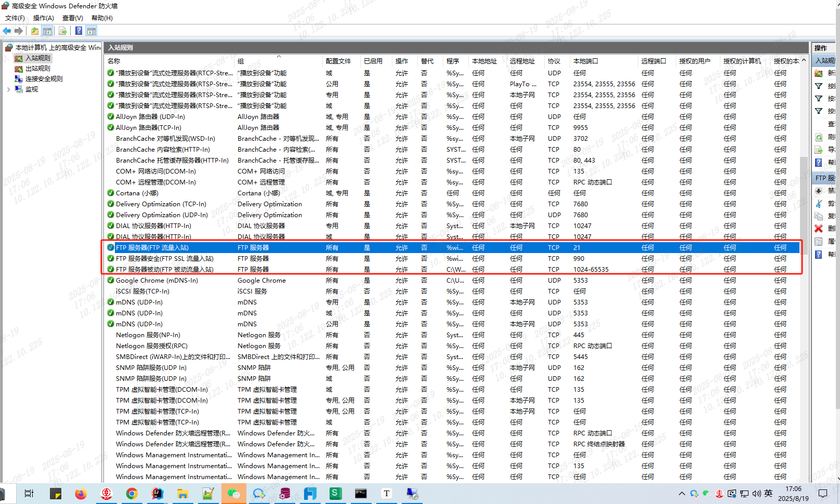Click the Disable Rule down-arrow icon in actions pane
Screen dimensions: 840x504
coord(819,191)
